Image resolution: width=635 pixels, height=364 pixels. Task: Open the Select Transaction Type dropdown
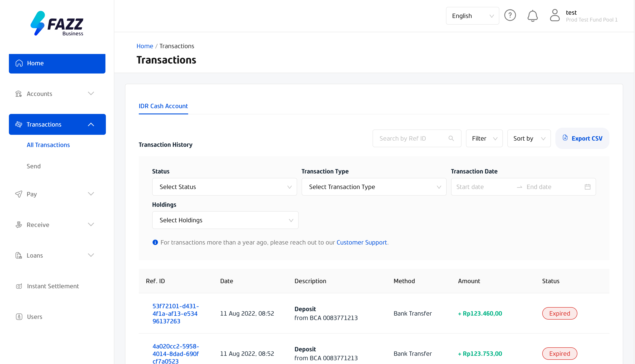point(374,187)
